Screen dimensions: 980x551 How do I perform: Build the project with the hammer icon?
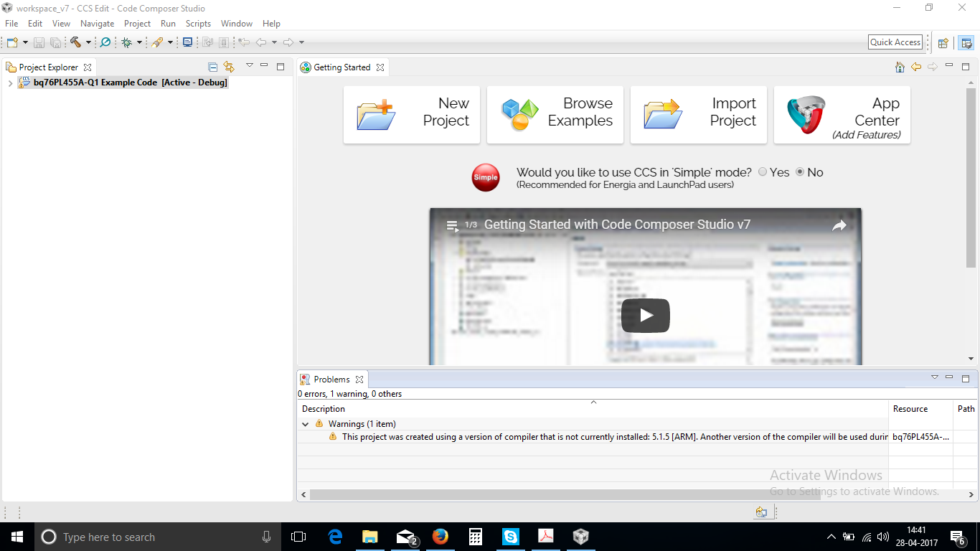coord(75,42)
